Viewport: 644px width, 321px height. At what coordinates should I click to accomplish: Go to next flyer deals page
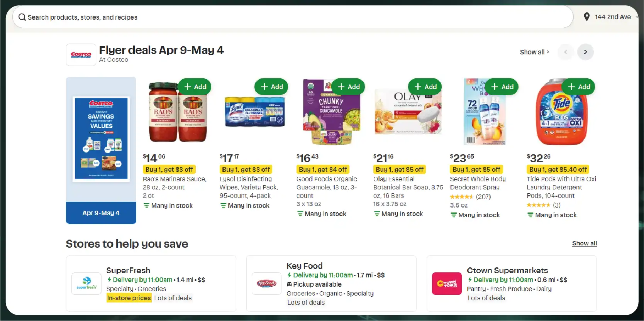[585, 52]
